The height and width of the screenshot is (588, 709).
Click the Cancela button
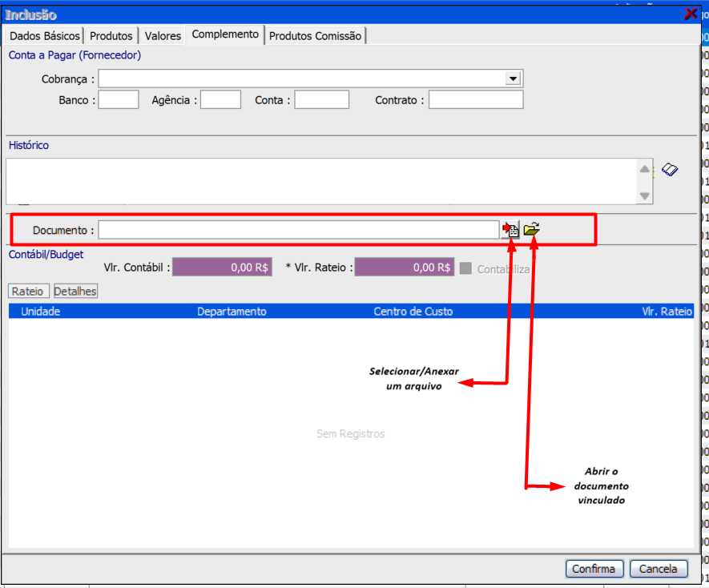tap(659, 569)
